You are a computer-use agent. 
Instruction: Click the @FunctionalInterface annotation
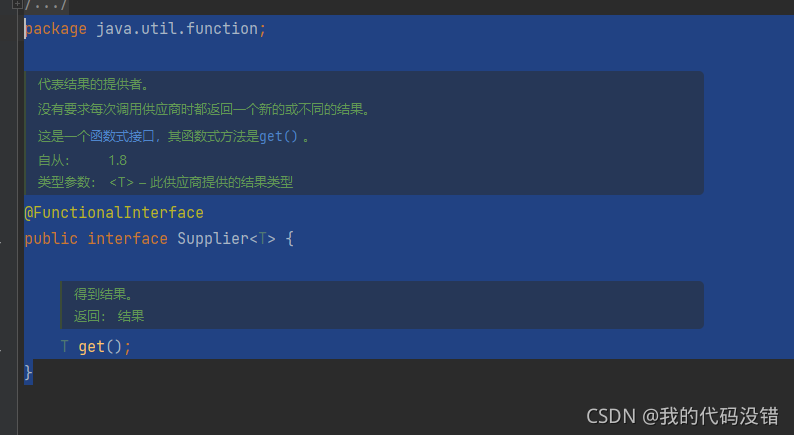114,213
